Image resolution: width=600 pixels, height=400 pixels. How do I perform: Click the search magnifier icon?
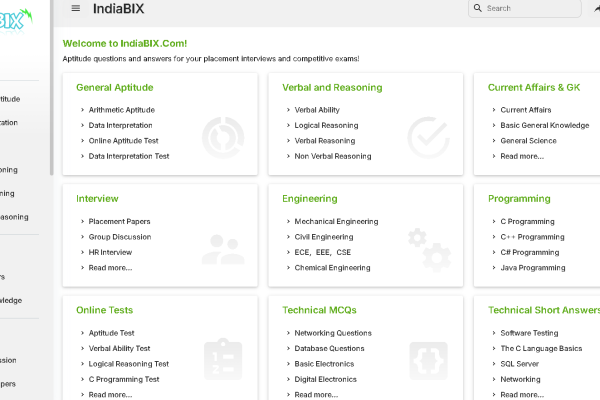pyautogui.click(x=478, y=8)
